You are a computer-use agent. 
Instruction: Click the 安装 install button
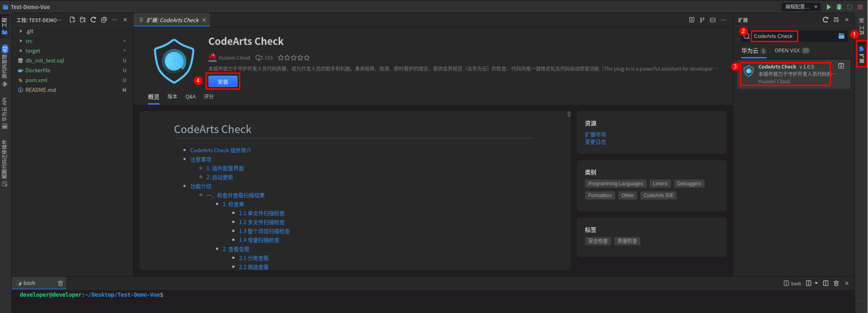coord(223,82)
